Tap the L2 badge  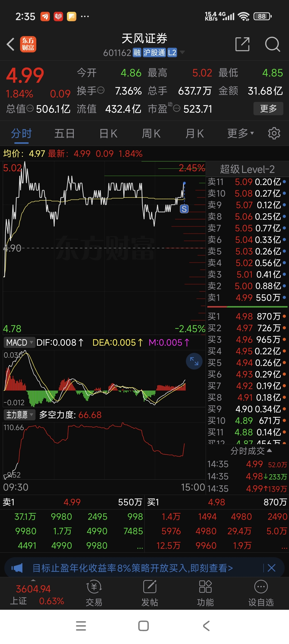pos(172,53)
